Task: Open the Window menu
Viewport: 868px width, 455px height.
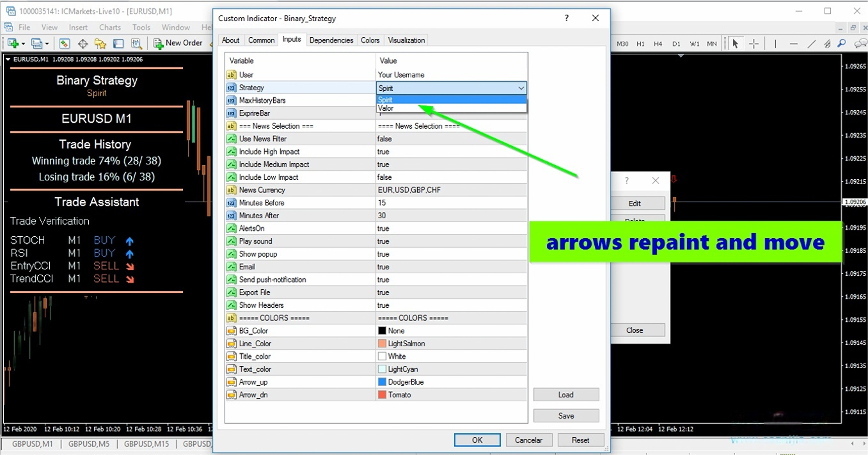Action: click(x=176, y=28)
